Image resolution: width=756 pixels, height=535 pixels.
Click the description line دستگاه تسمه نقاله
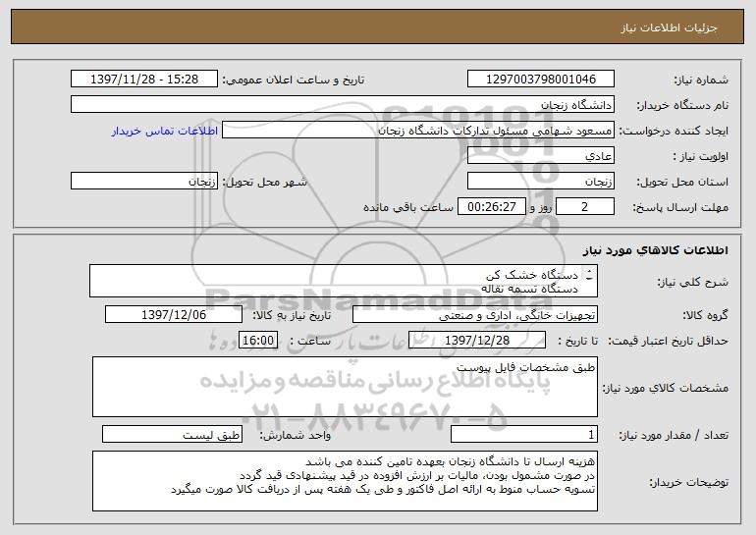[530, 290]
